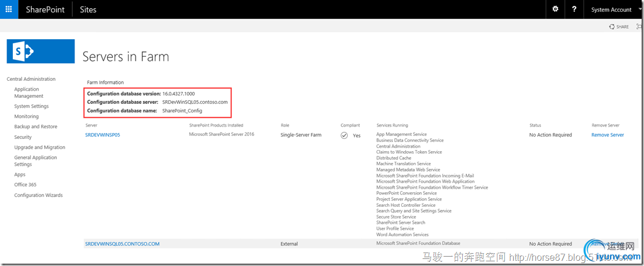Select database name SharePoint_Config
Screen dimensions: 644x266
(182, 110)
